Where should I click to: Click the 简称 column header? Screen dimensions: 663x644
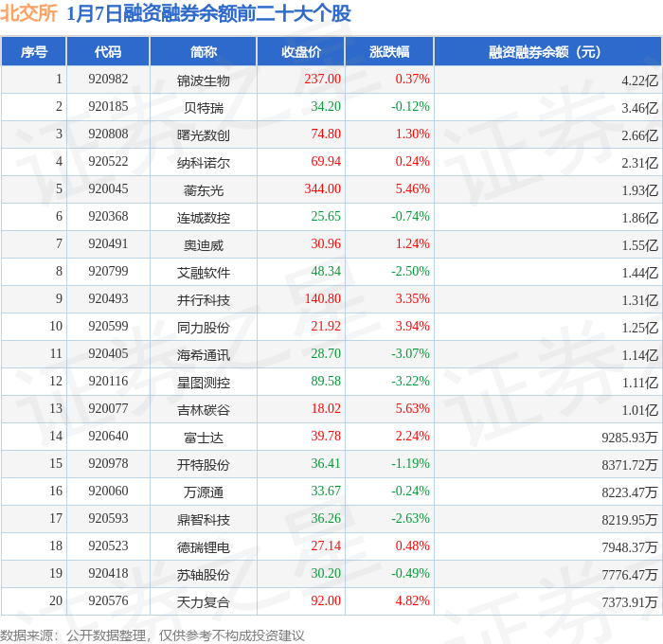204,51
